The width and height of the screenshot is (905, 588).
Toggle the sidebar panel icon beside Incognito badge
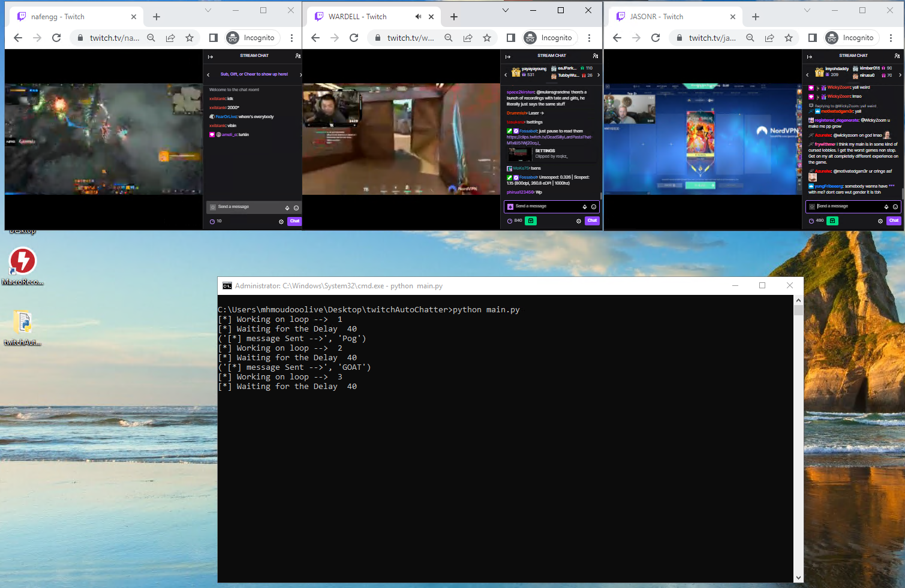point(213,37)
